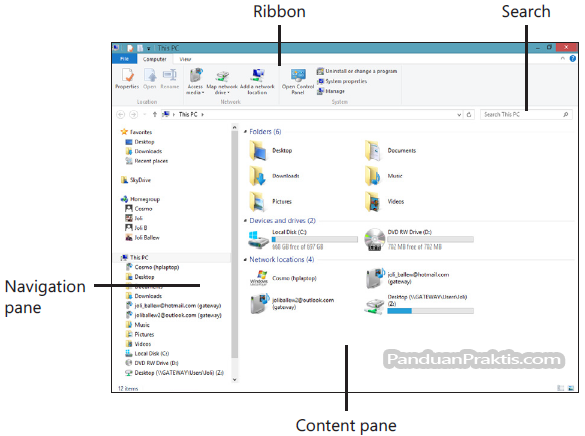
Task: Select the Videos folder in content pane
Action: (385, 201)
